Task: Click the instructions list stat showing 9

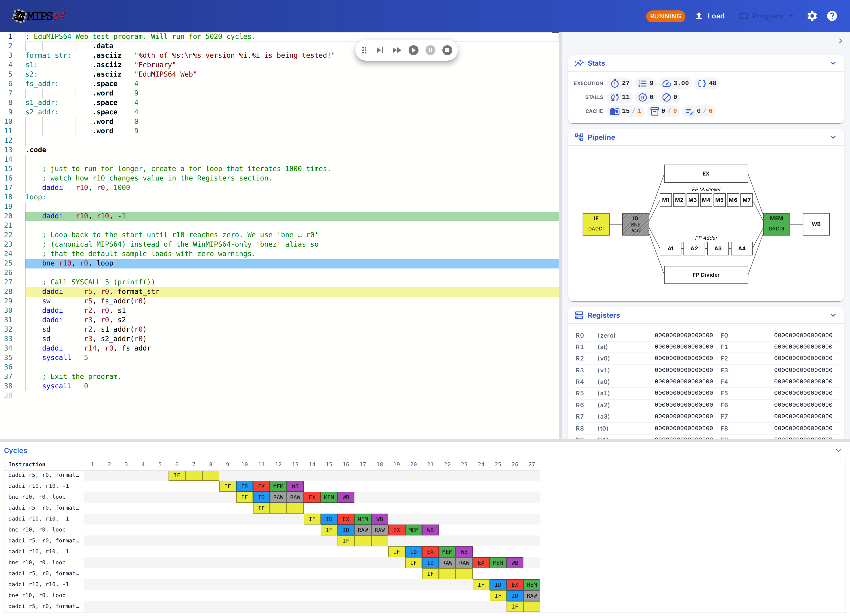Action: [646, 83]
